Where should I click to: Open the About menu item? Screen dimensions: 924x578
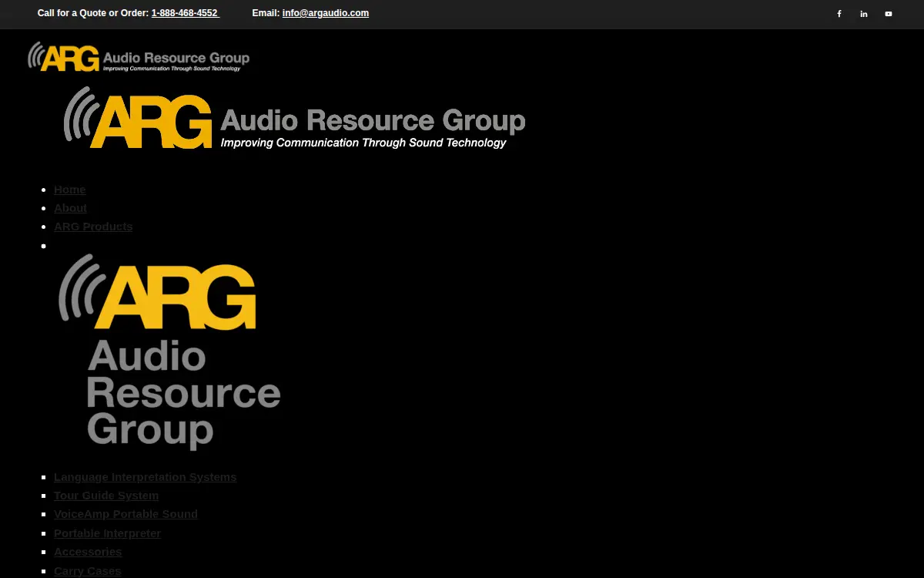tap(70, 208)
